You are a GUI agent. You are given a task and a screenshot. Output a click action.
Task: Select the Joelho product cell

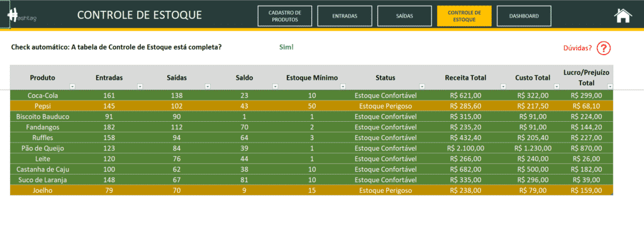tap(43, 191)
